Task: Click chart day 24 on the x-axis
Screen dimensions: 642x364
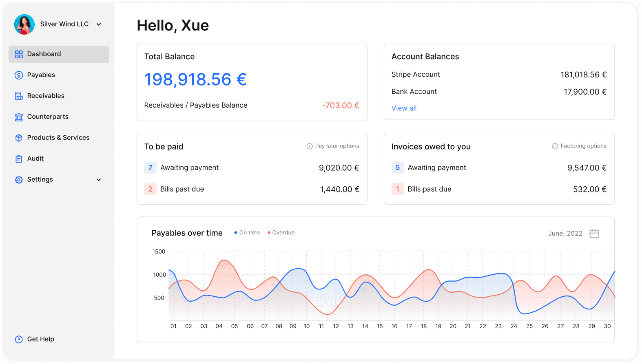Action: point(514,326)
